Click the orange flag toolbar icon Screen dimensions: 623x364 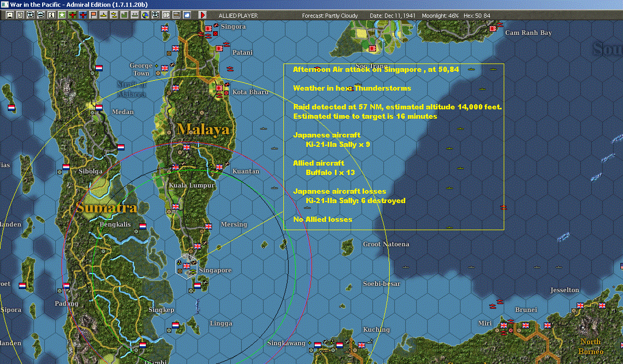pyautogui.click(x=93, y=15)
